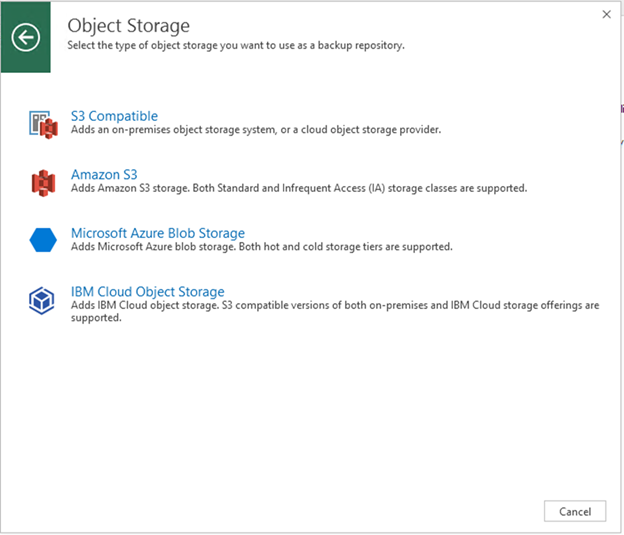Click the Amazon S3 description text

click(x=298, y=188)
